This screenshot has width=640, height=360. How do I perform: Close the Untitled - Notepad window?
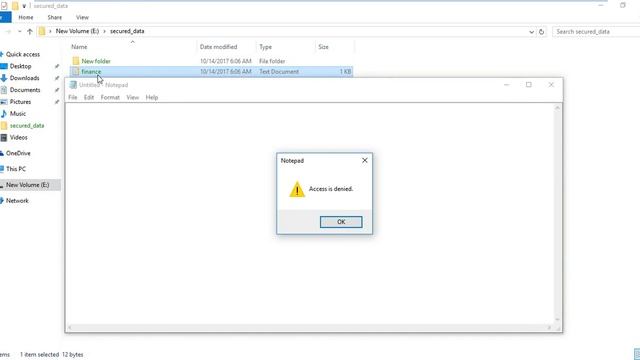click(x=551, y=84)
